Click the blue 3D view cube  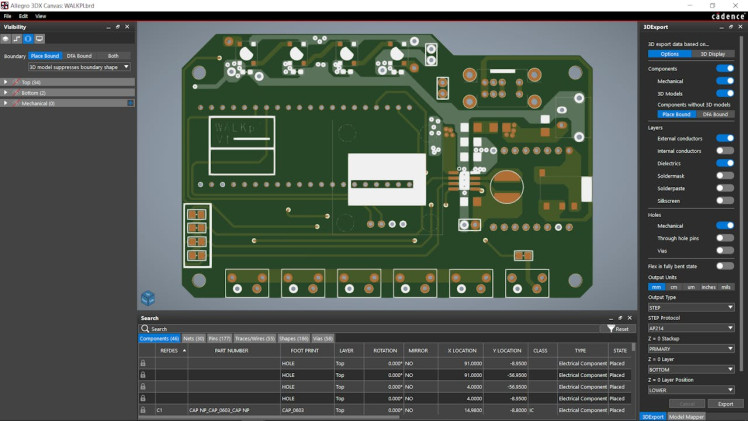(x=147, y=297)
